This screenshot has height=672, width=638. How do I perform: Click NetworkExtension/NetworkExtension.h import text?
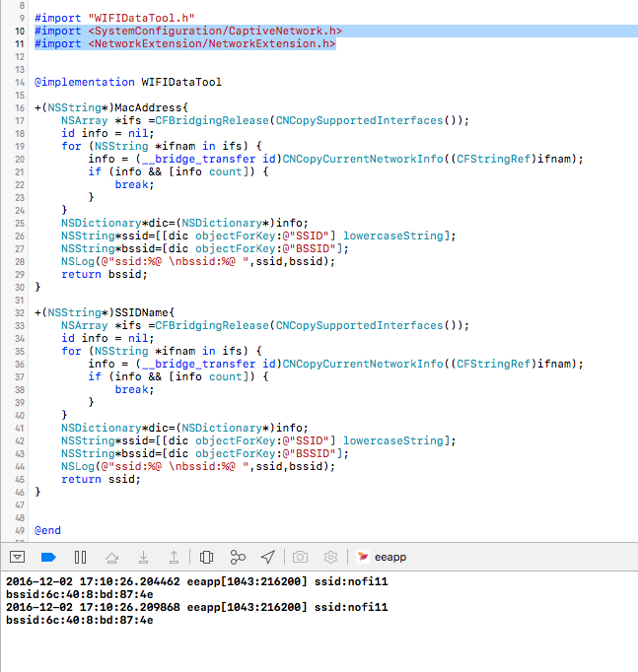[x=212, y=43]
